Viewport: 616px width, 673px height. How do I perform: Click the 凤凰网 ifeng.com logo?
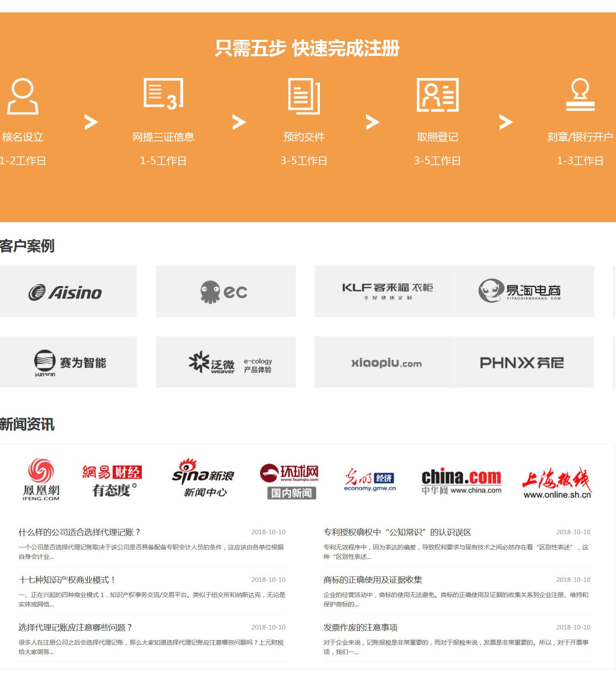pyautogui.click(x=41, y=479)
